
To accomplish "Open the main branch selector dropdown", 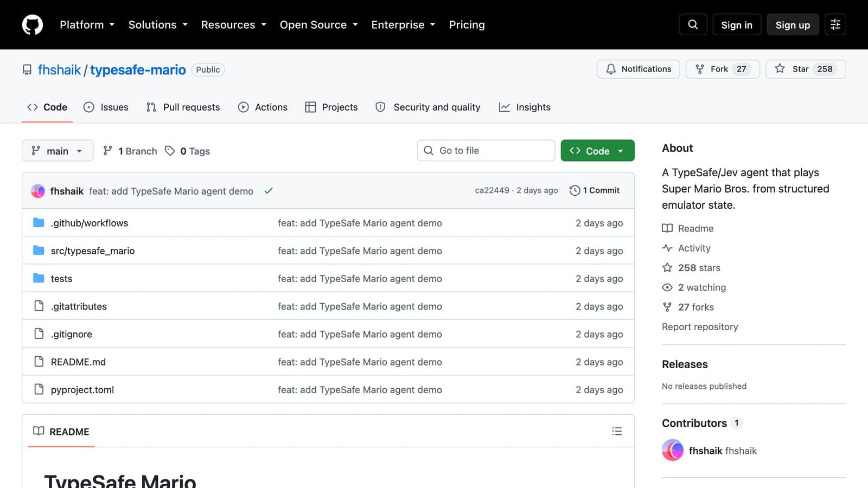I will pyautogui.click(x=58, y=151).
